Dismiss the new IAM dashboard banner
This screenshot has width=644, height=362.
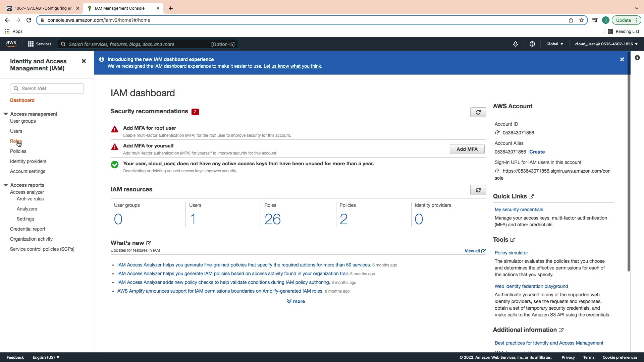coord(622,59)
